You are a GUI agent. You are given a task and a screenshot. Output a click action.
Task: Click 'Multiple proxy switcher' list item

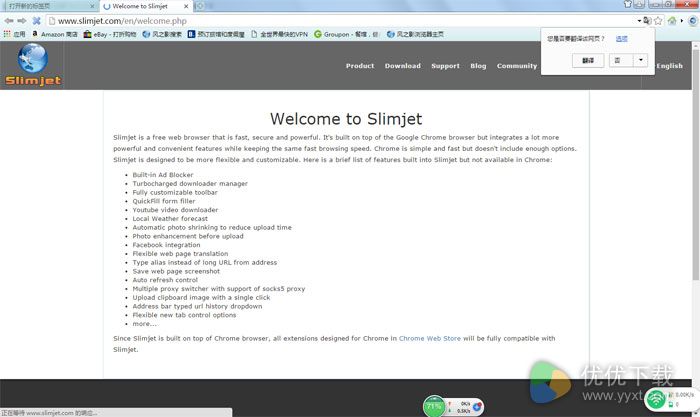[x=219, y=289]
